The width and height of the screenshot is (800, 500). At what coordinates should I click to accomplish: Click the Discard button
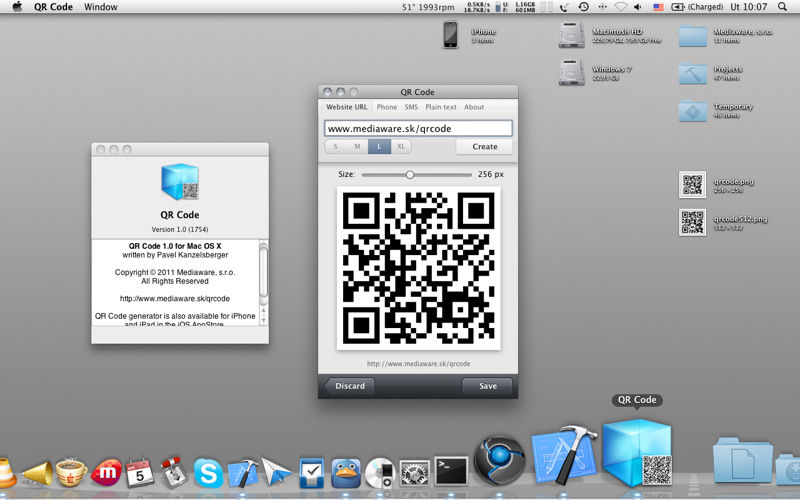tap(349, 386)
